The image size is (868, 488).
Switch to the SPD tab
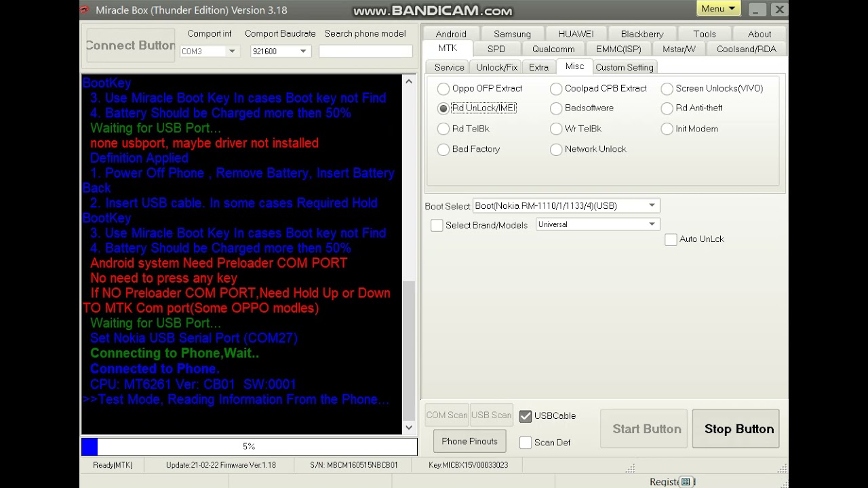coord(496,49)
